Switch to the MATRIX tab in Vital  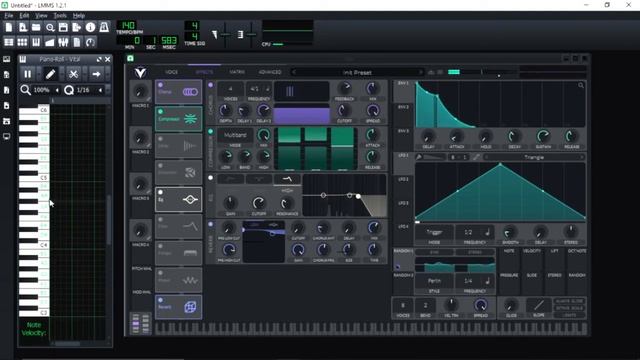pos(237,72)
